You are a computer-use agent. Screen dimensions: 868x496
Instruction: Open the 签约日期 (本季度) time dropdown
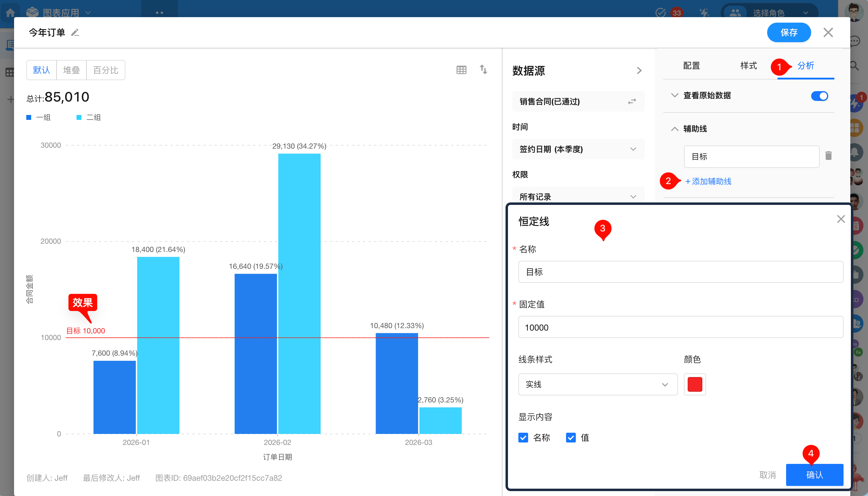click(578, 149)
